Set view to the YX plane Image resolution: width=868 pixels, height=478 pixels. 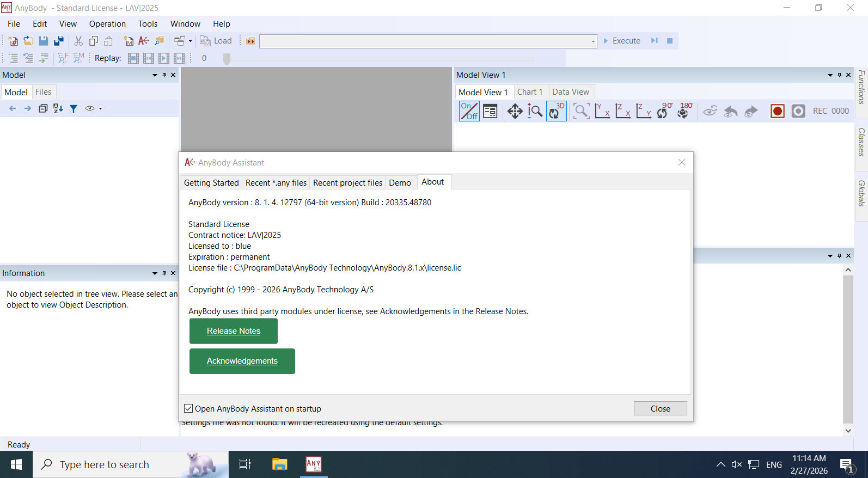pyautogui.click(x=602, y=111)
